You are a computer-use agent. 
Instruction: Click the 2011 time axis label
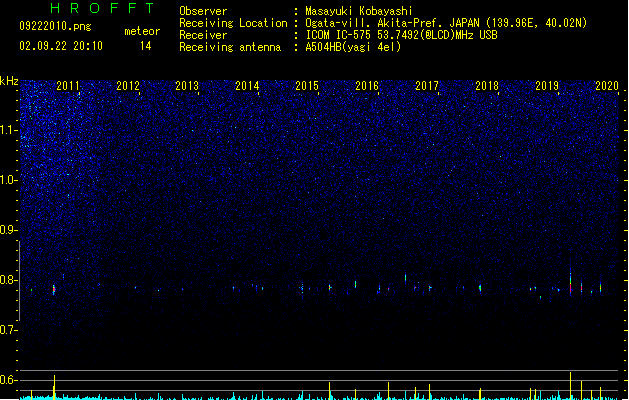click(x=68, y=86)
